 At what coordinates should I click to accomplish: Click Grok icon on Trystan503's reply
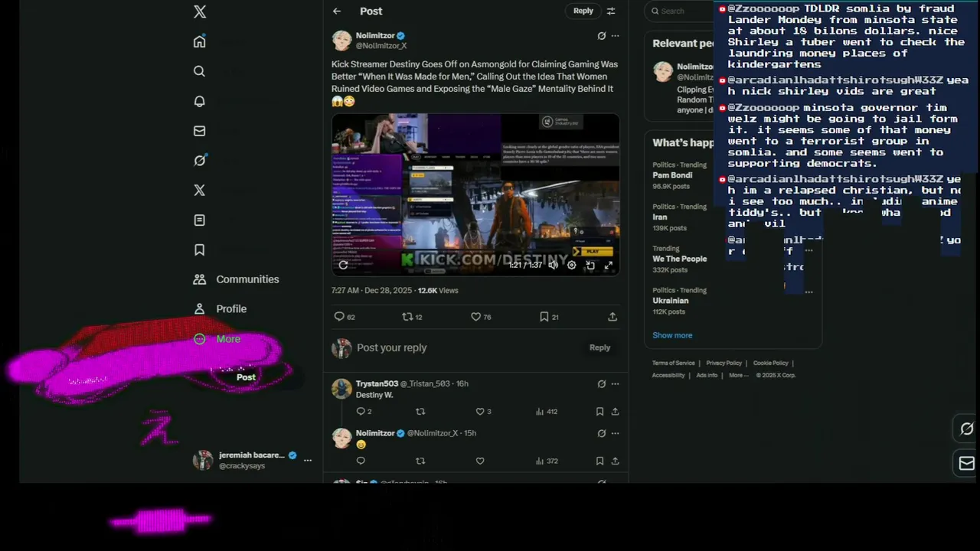(x=601, y=383)
